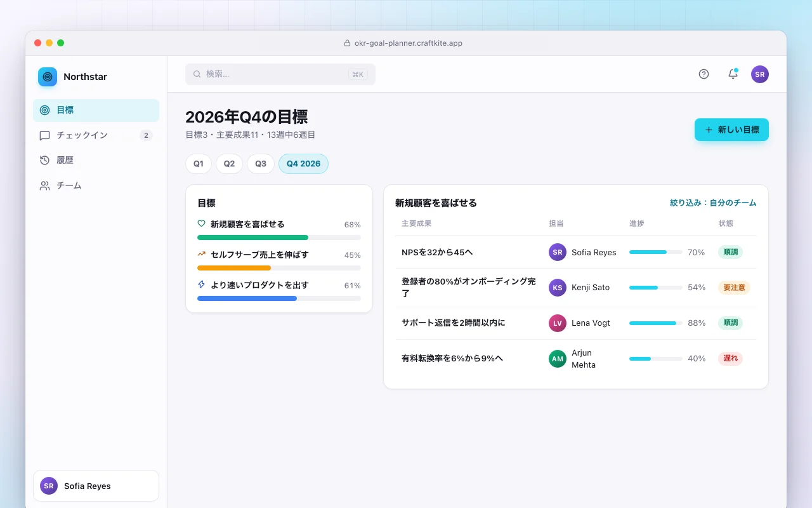Click Kenji Sato's KS avatar
Viewport: 812px width, 508px height.
pos(558,288)
